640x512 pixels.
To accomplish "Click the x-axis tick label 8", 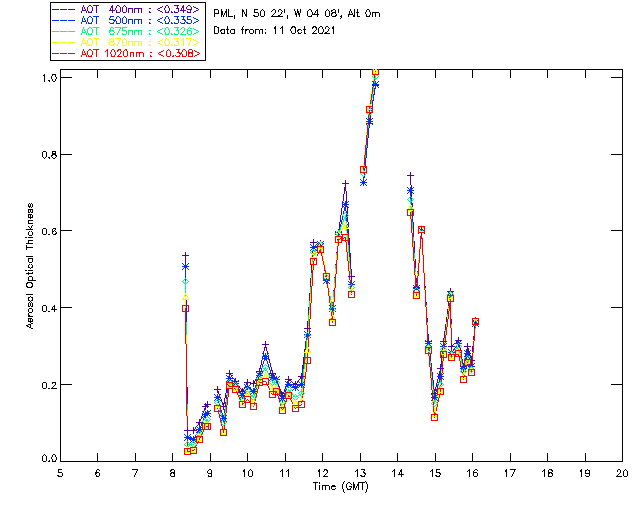I will (173, 473).
